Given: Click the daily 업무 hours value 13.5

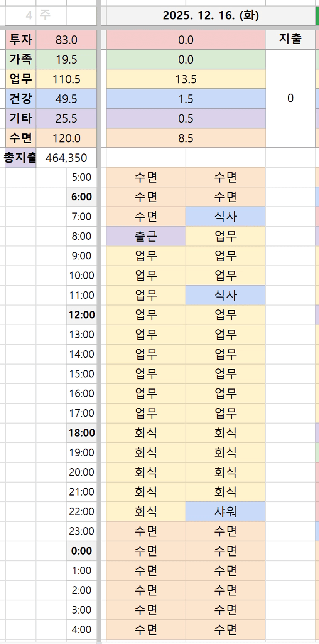Looking at the screenshot, I should point(186,79).
